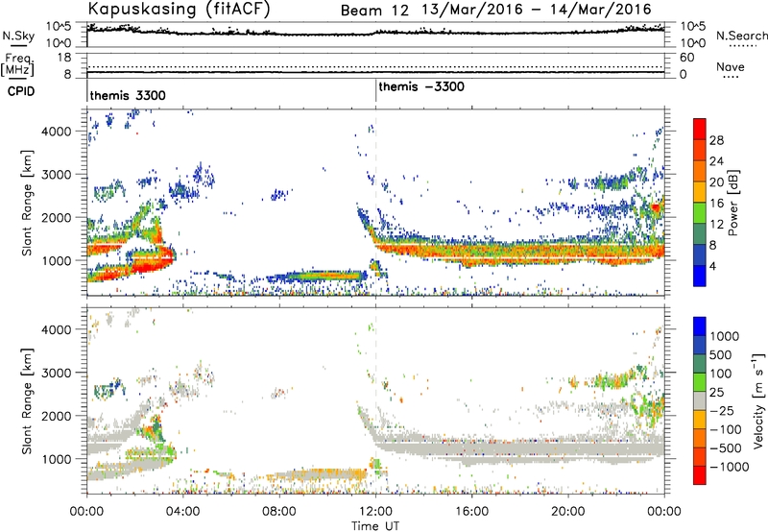Click the "Power [dB]" colorbar title
This screenshot has height=532, width=768.
pos(733,203)
